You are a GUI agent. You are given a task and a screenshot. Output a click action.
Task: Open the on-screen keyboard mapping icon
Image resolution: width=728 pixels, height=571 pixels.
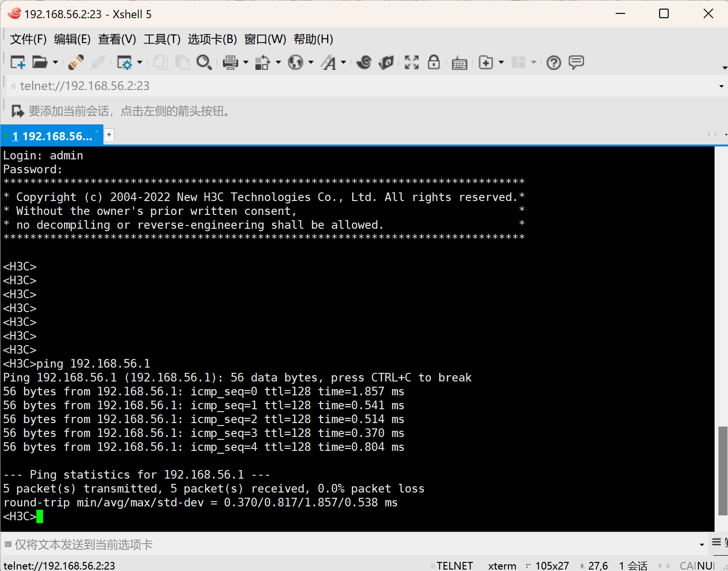point(460,63)
